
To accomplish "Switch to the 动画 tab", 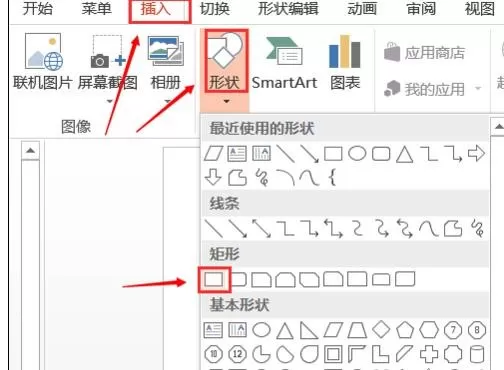I will pos(362,8).
